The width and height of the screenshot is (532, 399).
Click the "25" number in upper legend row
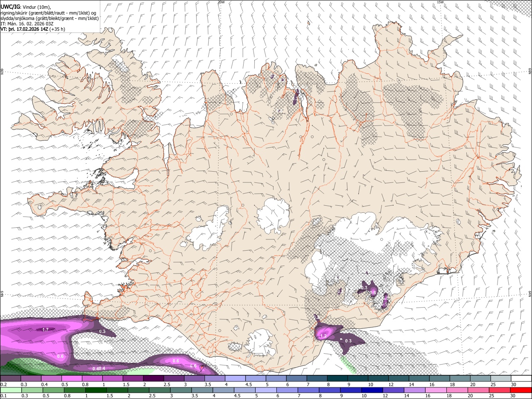(493, 384)
